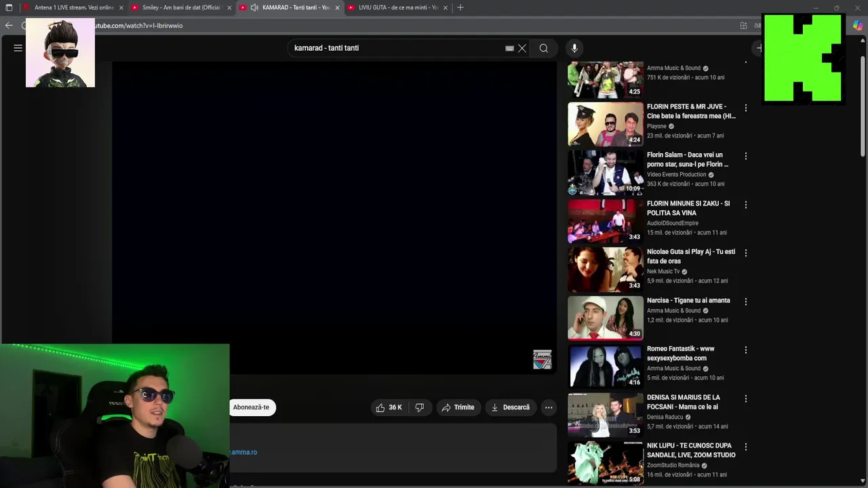
Task: Open options for Romeo Fantastik video
Action: point(746,350)
